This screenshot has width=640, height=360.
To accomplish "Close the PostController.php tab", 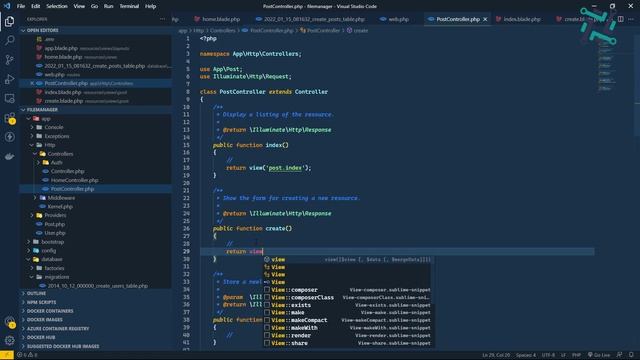I will [x=485, y=19].
